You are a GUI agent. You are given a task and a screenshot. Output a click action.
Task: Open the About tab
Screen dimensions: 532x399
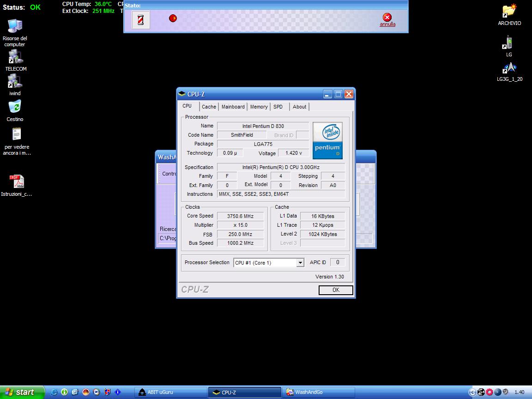(x=300, y=107)
